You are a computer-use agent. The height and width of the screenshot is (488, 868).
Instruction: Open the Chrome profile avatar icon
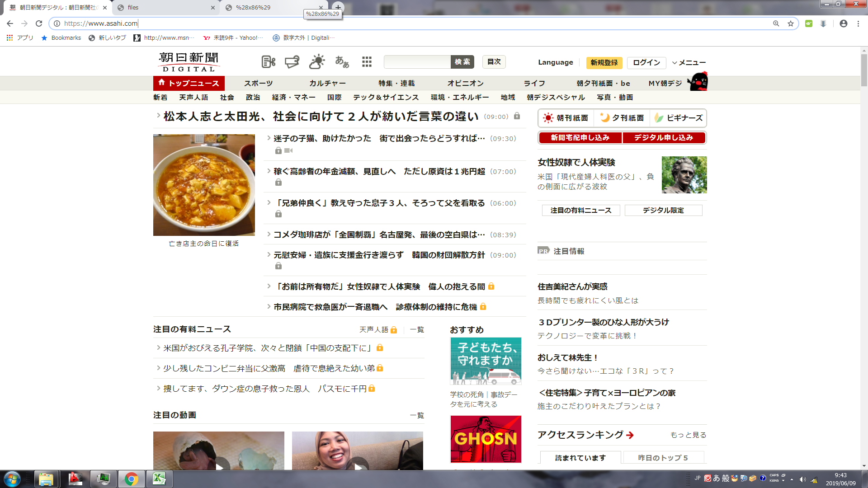pos(844,23)
